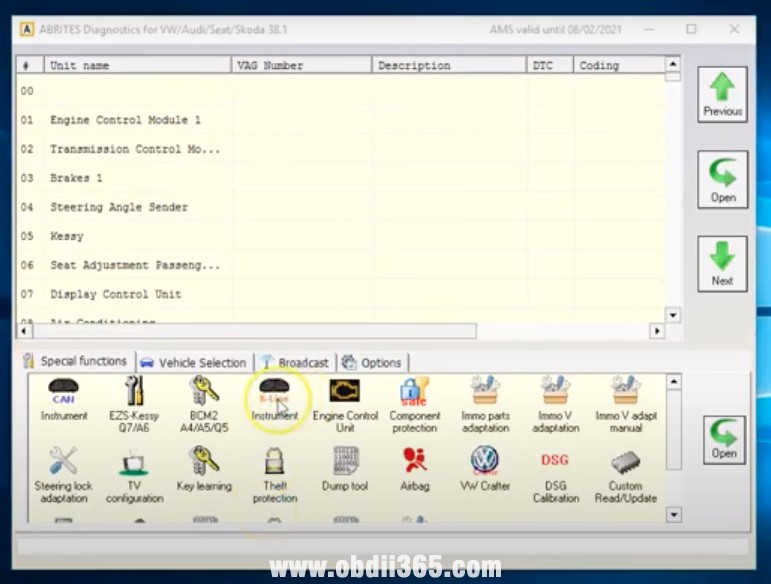Click the unit list horizontal scrollbar thumb
771x584 pixels.
(x=254, y=331)
